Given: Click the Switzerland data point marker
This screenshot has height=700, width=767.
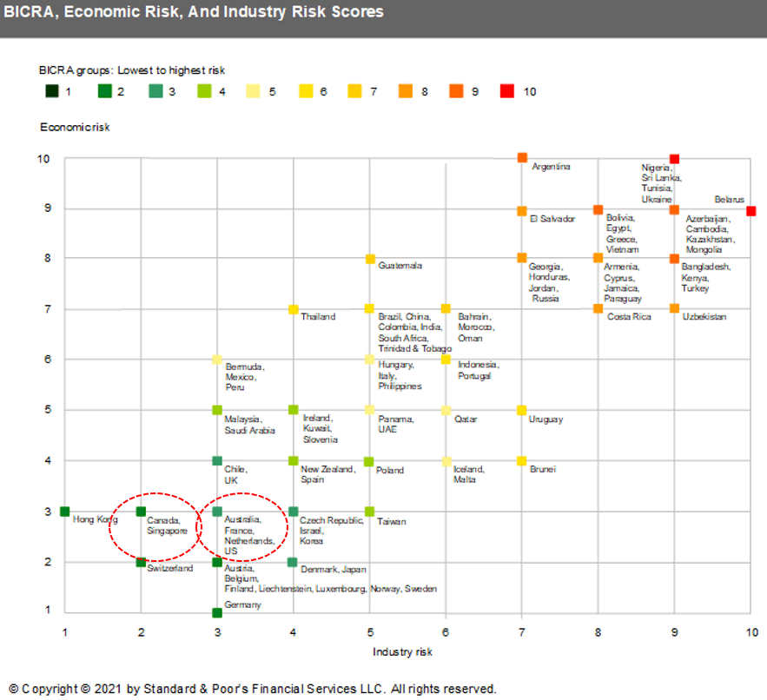Looking at the screenshot, I should coord(141,562).
